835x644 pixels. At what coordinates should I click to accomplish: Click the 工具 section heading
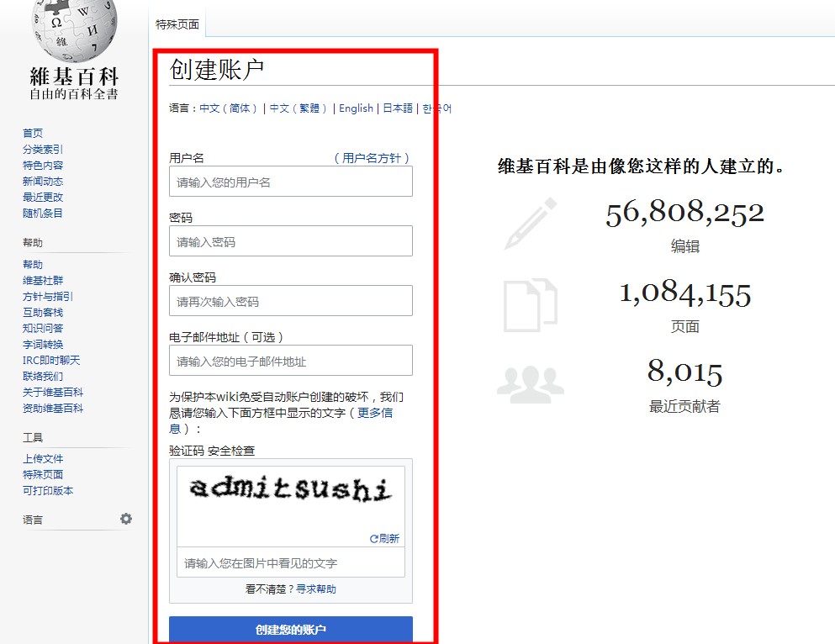(33, 437)
